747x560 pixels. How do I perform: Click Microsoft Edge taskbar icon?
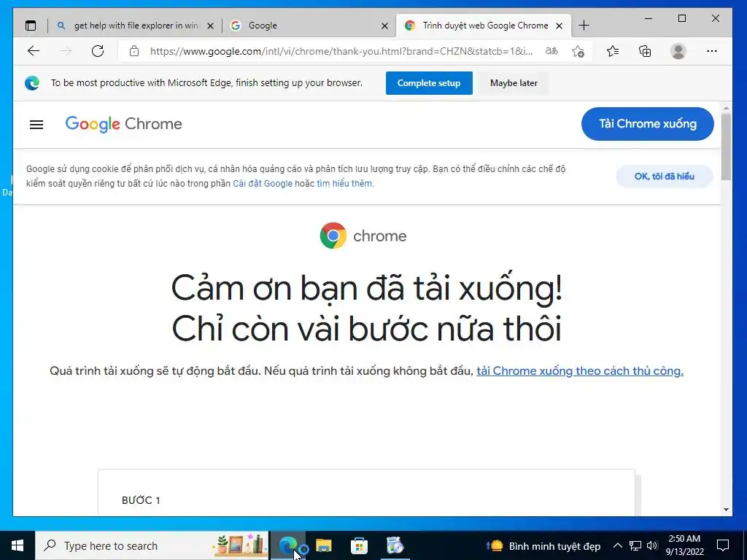(x=287, y=545)
